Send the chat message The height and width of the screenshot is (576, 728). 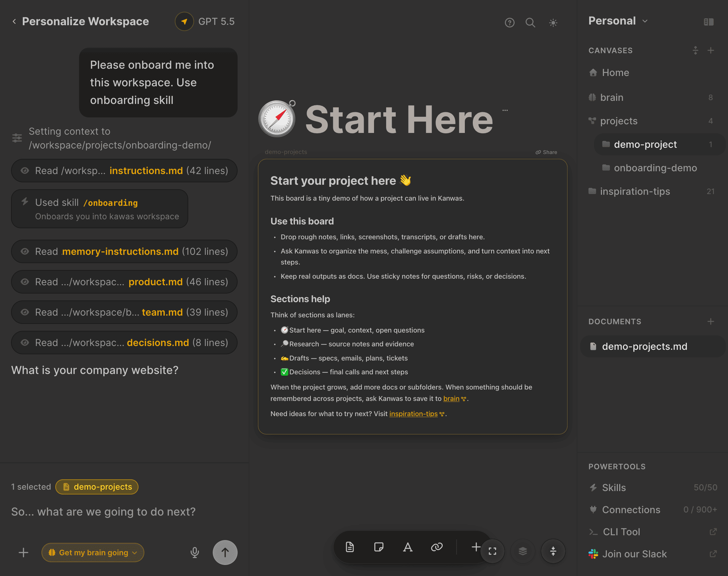pyautogui.click(x=225, y=553)
